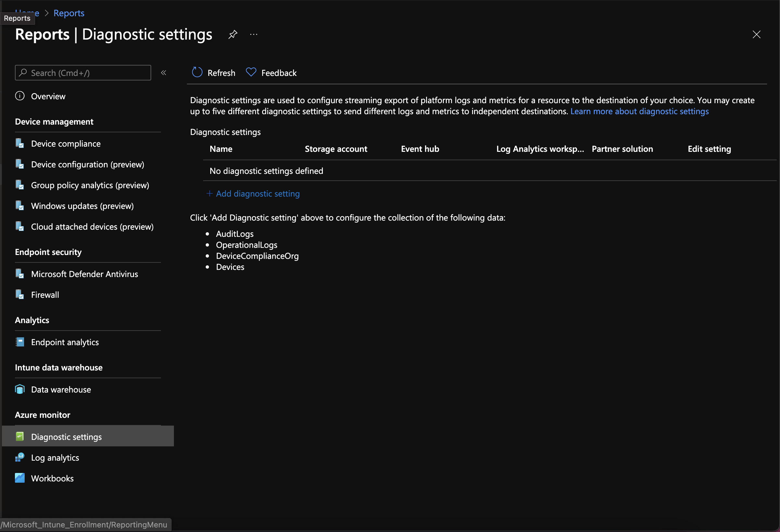Click Reports breadcrumb link
The image size is (780, 532).
(69, 13)
